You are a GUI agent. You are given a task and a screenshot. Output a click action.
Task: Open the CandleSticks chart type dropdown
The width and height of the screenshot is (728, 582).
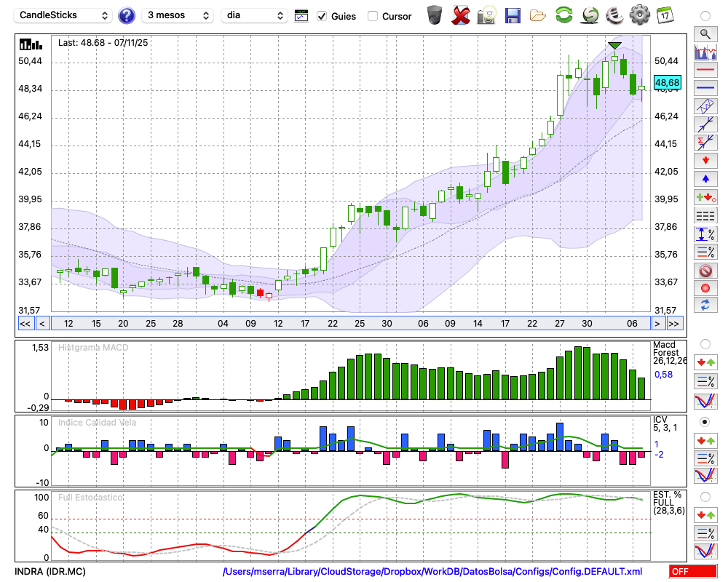click(x=64, y=15)
